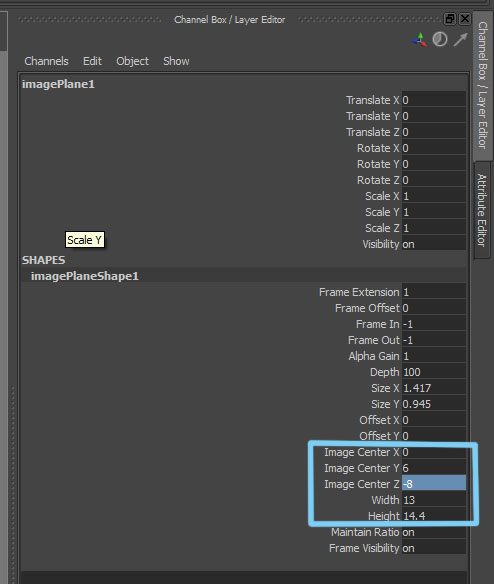Select the Frame Extension attribute label
Image resolution: width=494 pixels, height=584 pixels.
(x=359, y=292)
